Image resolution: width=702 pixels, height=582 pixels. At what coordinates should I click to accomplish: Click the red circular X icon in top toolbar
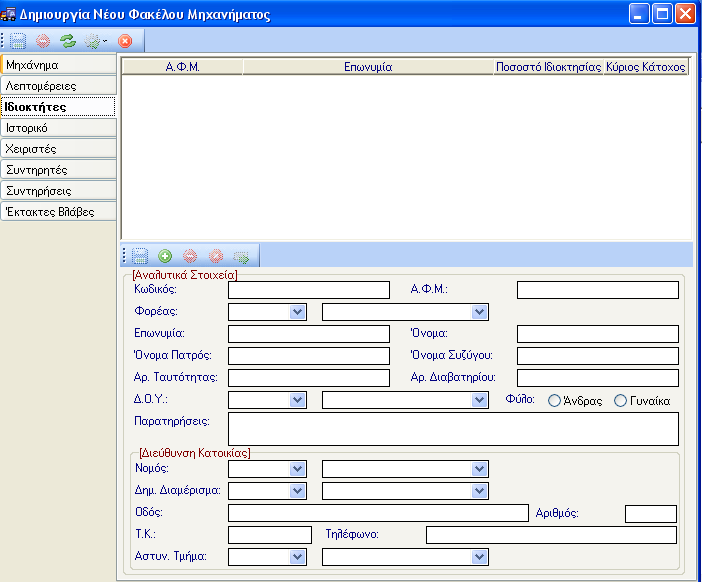coord(125,41)
